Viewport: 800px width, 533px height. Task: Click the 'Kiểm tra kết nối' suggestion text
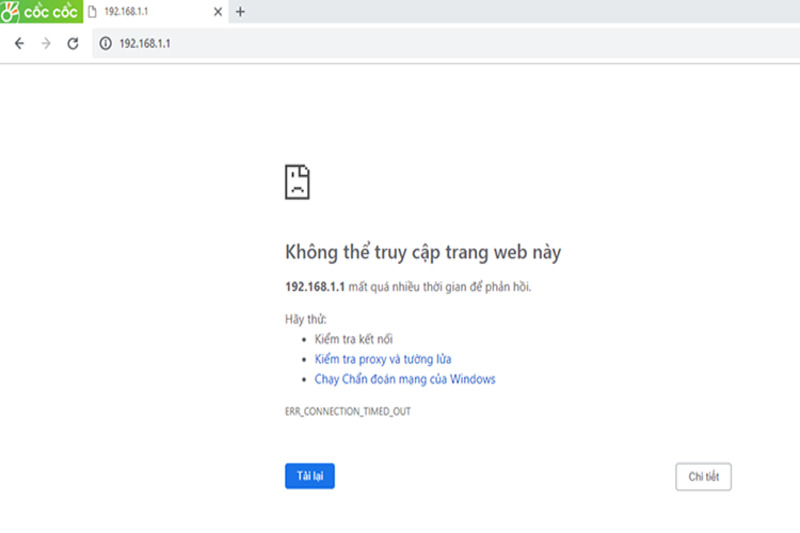354,339
